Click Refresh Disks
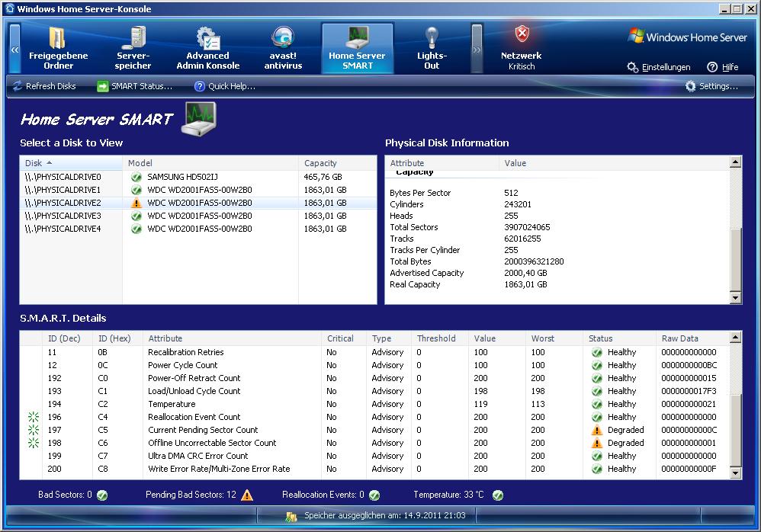Screen dimensions: 761x532 [x=44, y=86]
